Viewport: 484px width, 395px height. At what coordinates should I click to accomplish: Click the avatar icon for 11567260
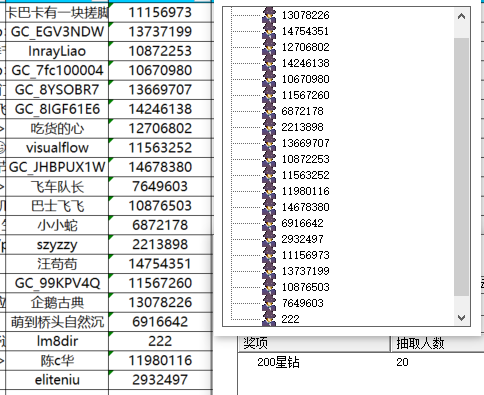pos(269,95)
